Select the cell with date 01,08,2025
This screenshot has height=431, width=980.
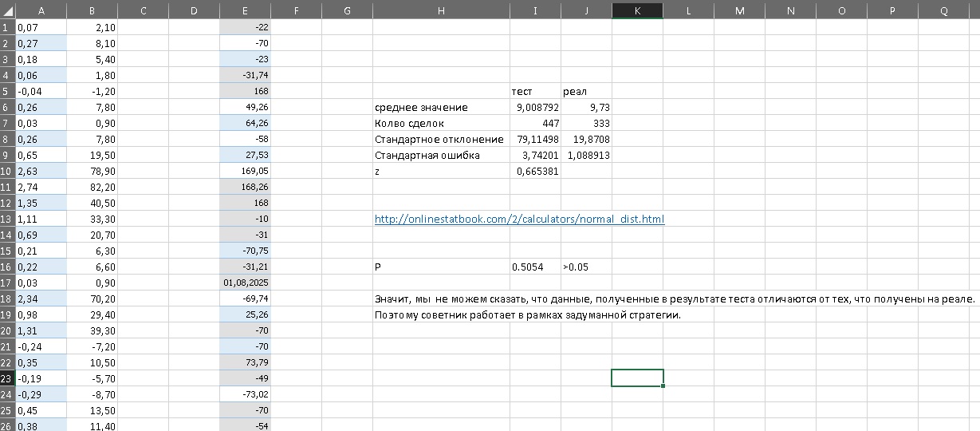[x=245, y=283]
